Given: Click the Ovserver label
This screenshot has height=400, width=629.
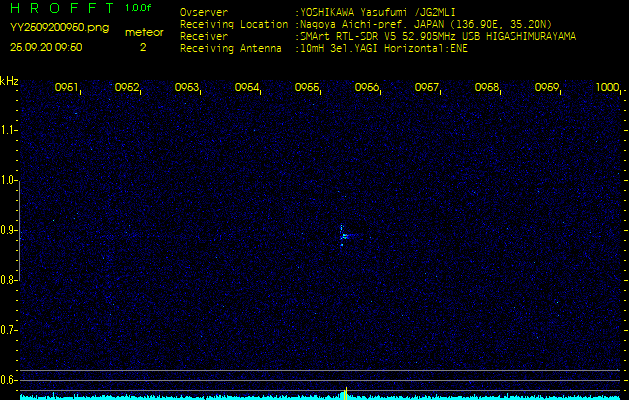Looking at the screenshot, I should (204, 12).
